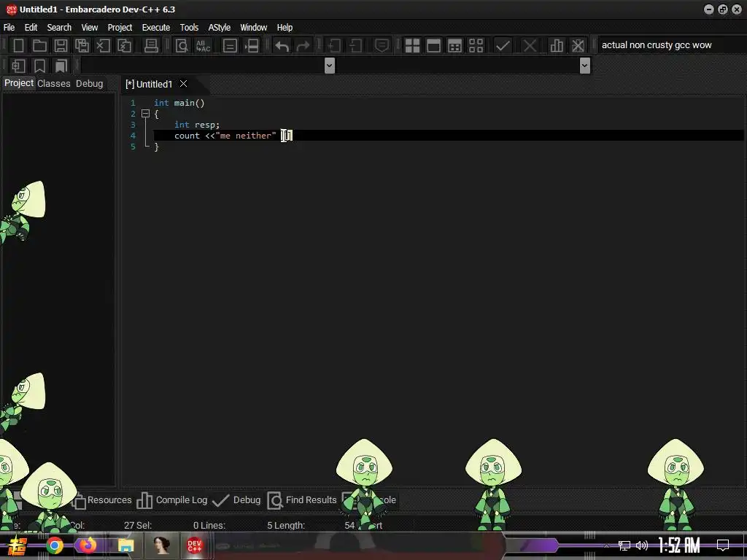Toggle comment with the speech-bubble icon
747x560 pixels.
[382, 46]
